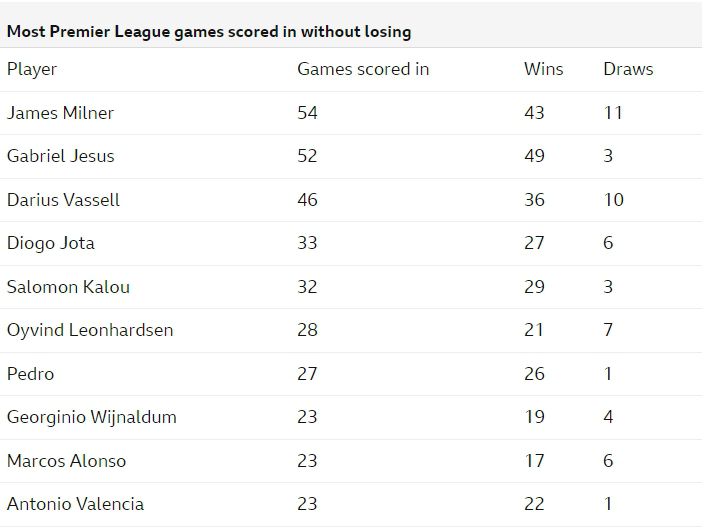Click Salomon Kalou's 29 wins value
This screenshot has width=704, height=528.
[535, 287]
